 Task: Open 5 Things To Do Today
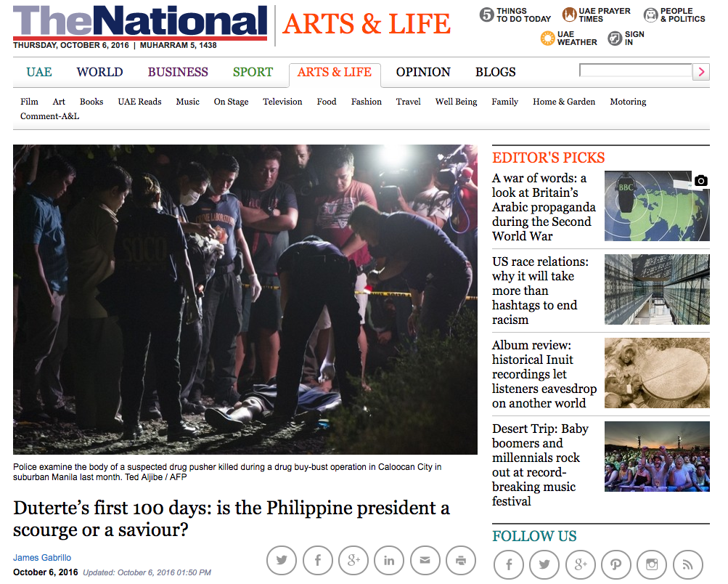pyautogui.click(x=515, y=15)
